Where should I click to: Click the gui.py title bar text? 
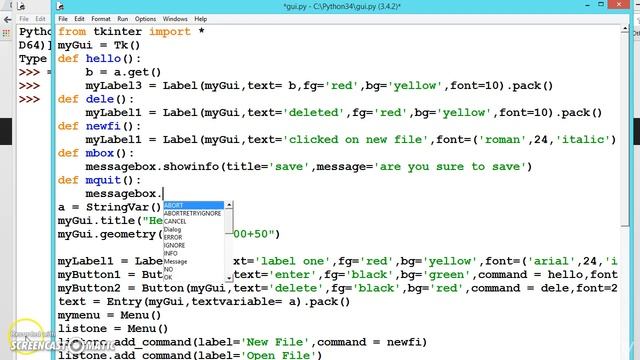(342, 6)
